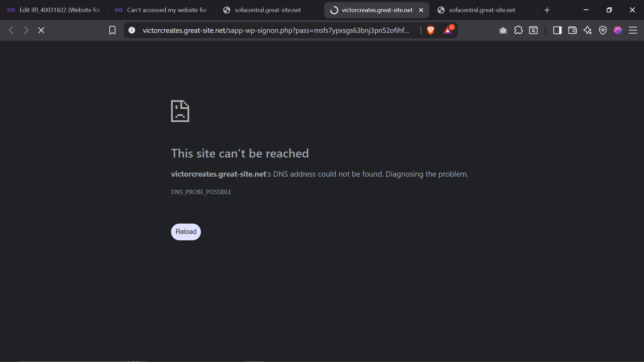Screen dimensions: 644x362
Task: View site information icon in address bar
Action: tap(132, 30)
